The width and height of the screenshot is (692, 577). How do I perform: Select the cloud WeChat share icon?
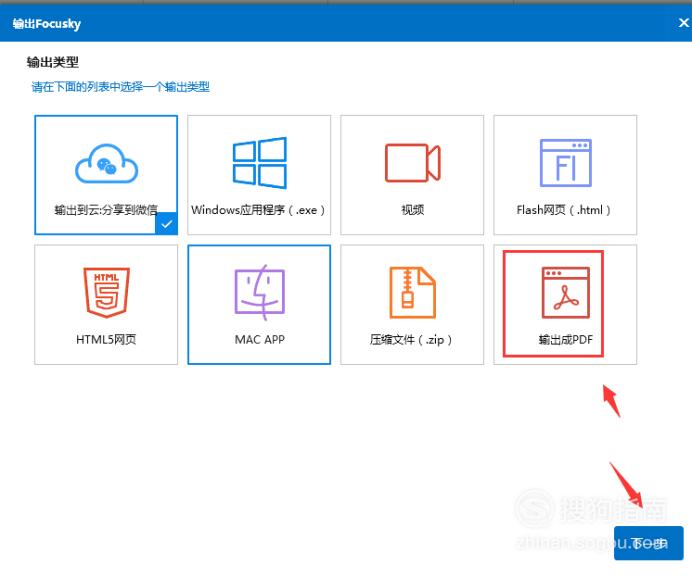(x=106, y=163)
